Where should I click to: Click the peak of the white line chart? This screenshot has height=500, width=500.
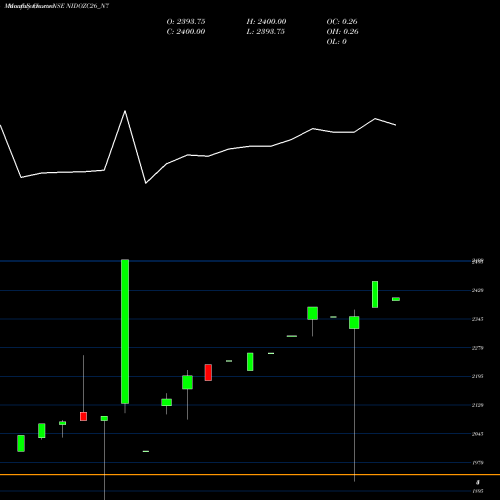(x=125, y=111)
